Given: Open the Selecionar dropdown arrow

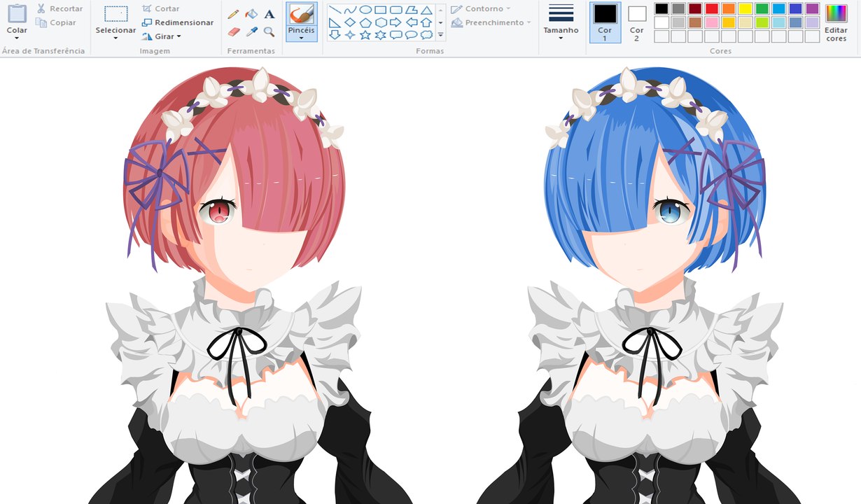Looking at the screenshot, I should pos(115,38).
